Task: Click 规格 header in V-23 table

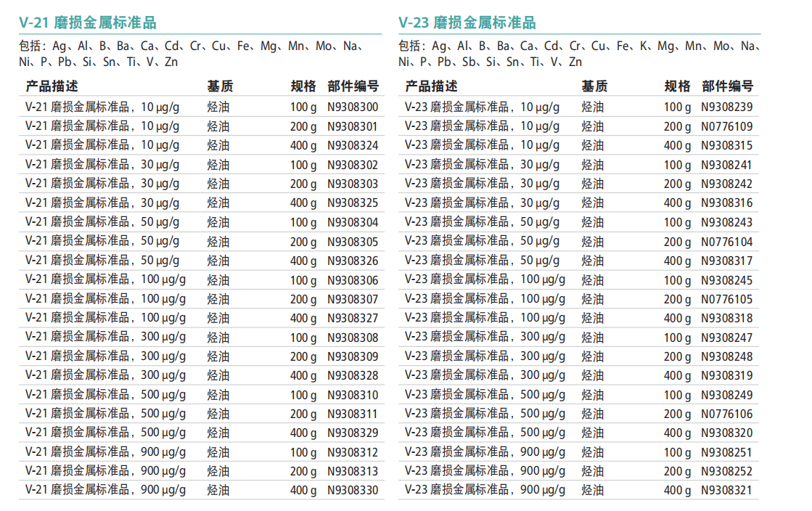Action: click(x=677, y=86)
